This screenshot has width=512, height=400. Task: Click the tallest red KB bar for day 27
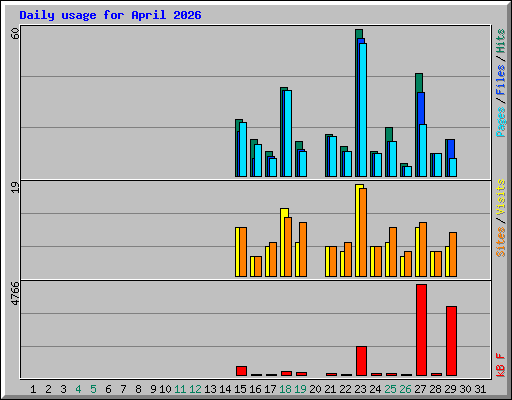pos(421,330)
